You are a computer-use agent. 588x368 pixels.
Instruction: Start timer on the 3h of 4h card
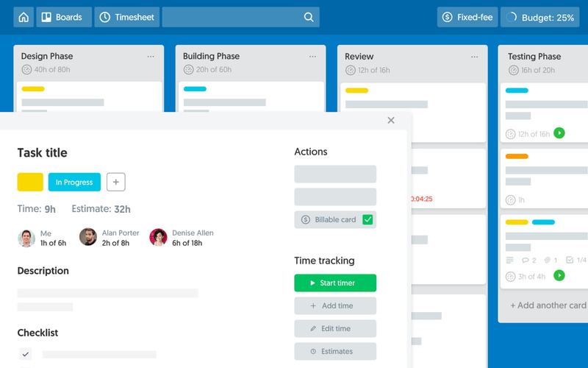(559, 275)
